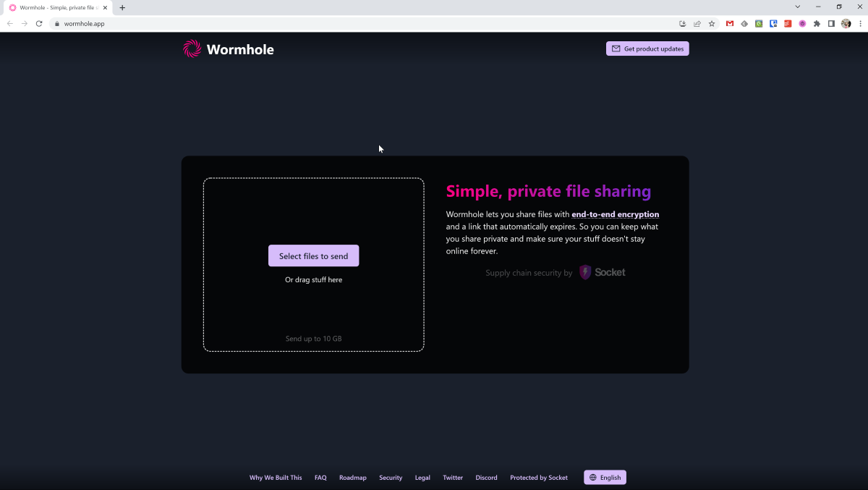Click the Send up to 10 GB text
Screen dimensions: 868x490
313,339
